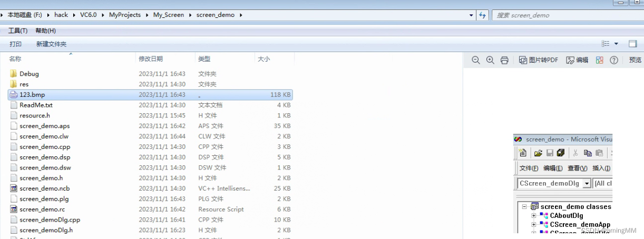Image resolution: width=644 pixels, height=239 pixels.
Task: Click 本地磁盘 (F:) in the address bar
Action: (x=25, y=15)
